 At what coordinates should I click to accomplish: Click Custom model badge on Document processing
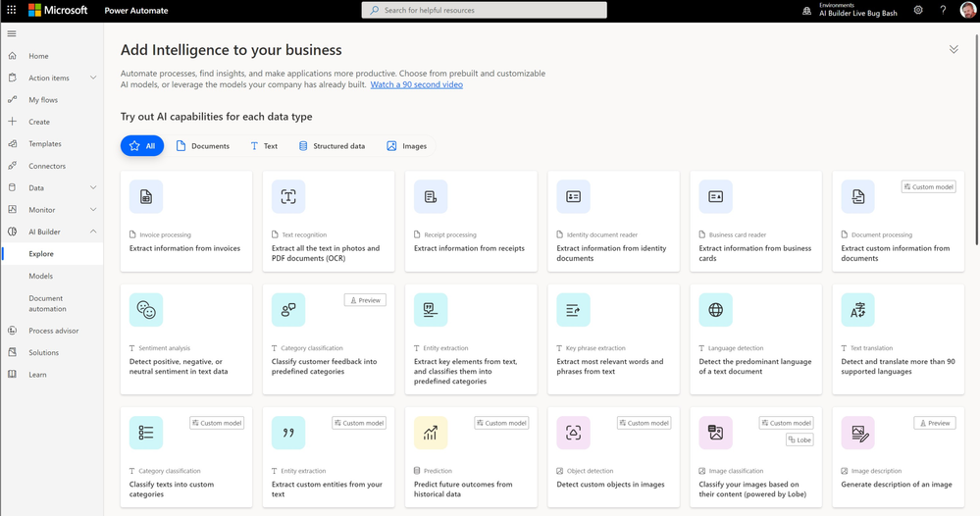pyautogui.click(x=928, y=186)
